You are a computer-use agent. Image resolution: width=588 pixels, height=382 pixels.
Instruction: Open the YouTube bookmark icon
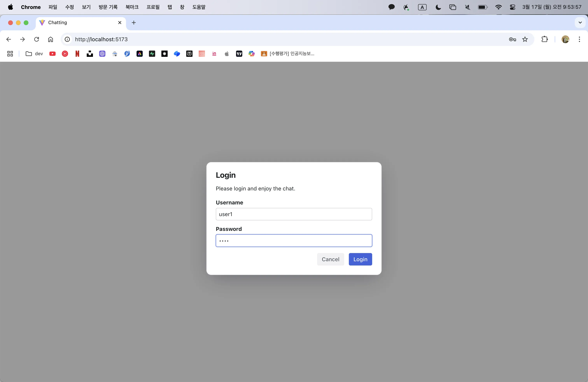pos(52,54)
